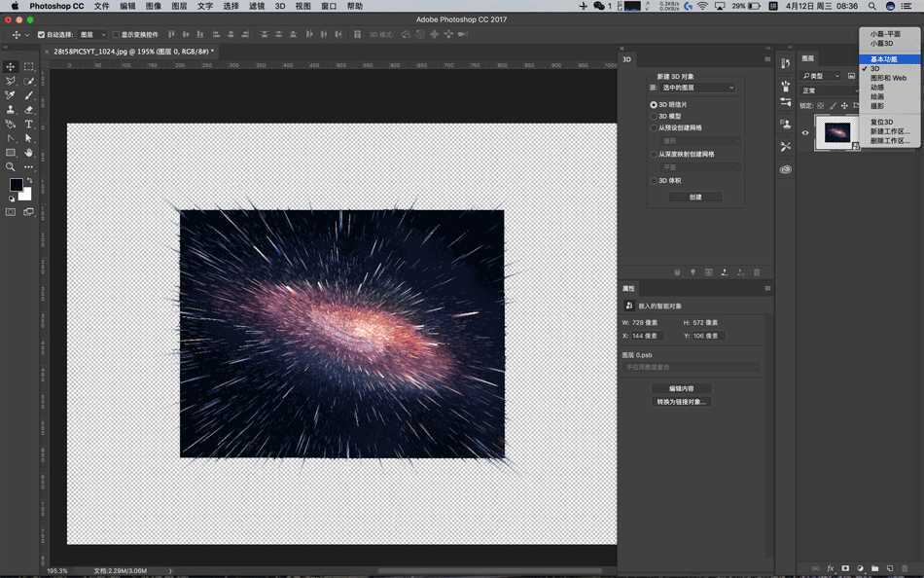Viewport: 924px width, 578px height.
Task: Hide 图层 0 with its visibility eye
Action: [804, 133]
